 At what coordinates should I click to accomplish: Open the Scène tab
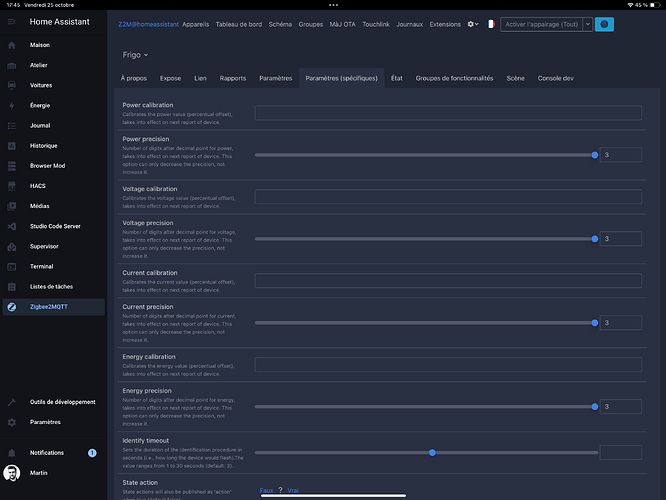[515, 78]
